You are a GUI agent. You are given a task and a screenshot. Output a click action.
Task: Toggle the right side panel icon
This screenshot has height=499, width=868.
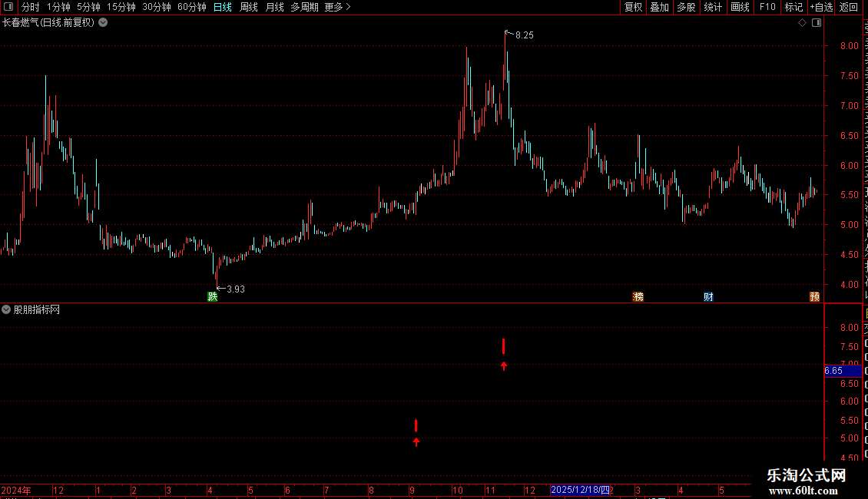pyautogui.click(x=817, y=23)
